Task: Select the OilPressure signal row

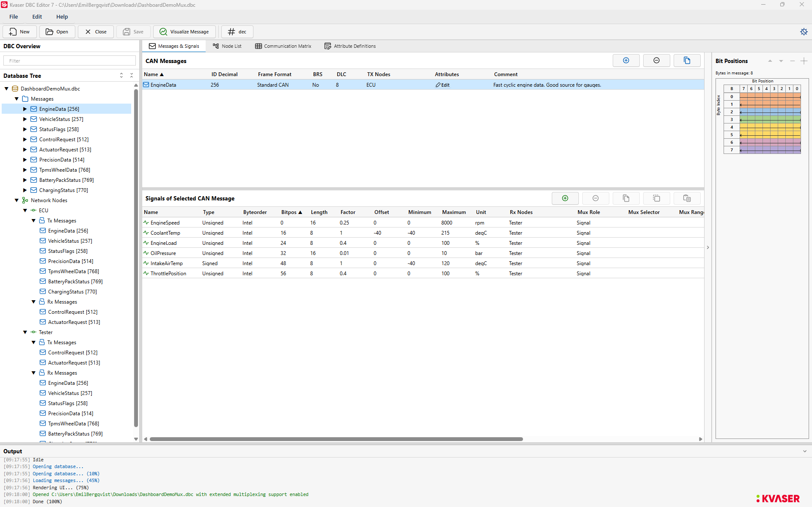Action: tap(423, 253)
